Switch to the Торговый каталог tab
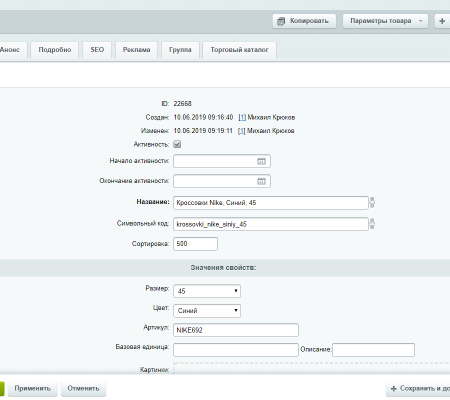 [239, 50]
